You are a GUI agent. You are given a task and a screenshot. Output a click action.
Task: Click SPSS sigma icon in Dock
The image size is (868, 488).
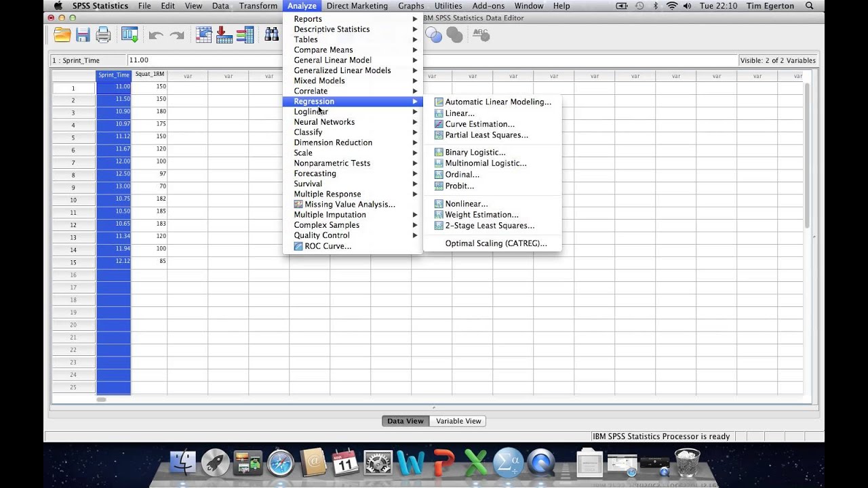(509, 463)
